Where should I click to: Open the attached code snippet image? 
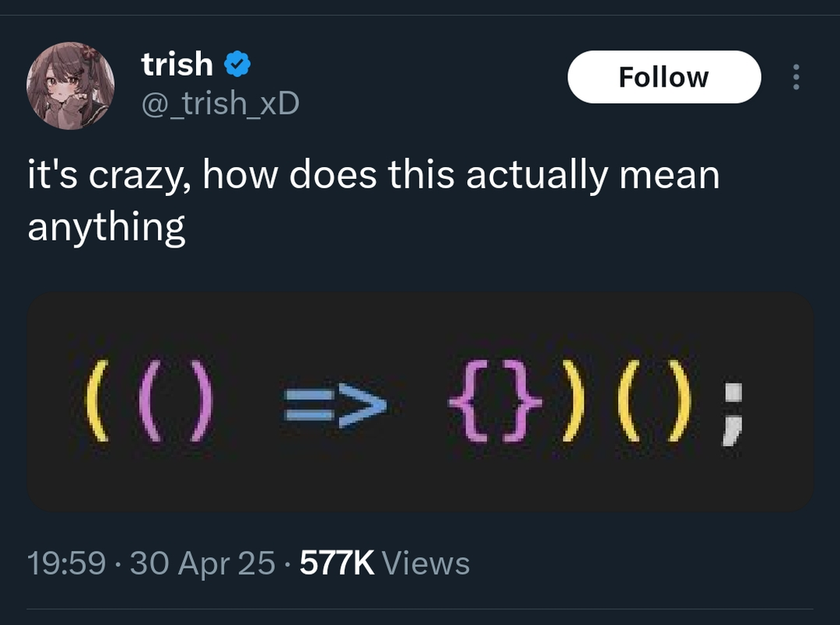(420, 402)
